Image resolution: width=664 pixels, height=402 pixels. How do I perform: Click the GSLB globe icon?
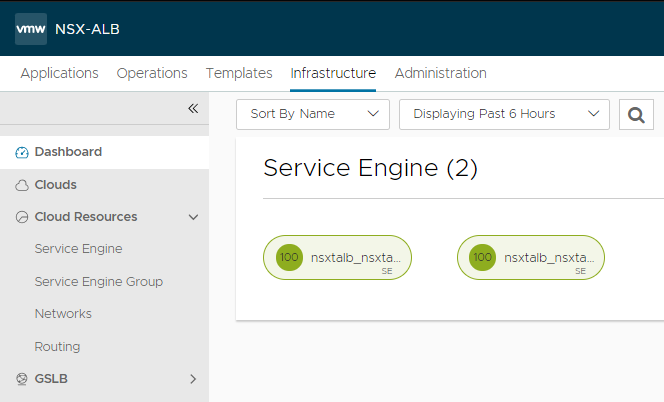[22, 379]
